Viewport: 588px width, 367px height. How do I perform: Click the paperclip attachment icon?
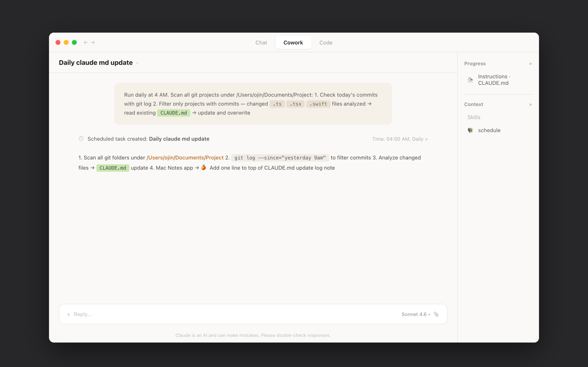[436, 314]
